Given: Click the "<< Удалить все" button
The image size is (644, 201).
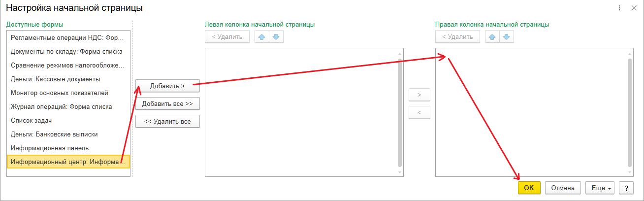Looking at the screenshot, I should pyautogui.click(x=167, y=121).
